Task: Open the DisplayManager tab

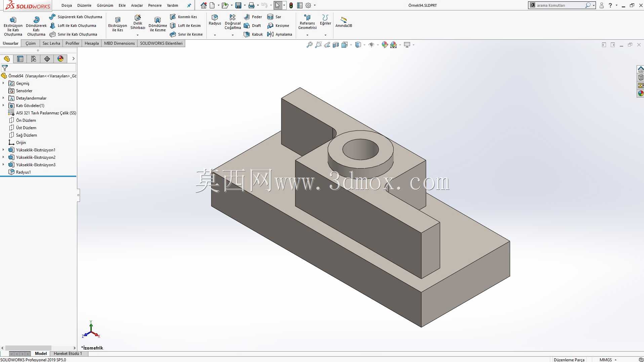Action: click(x=61, y=59)
